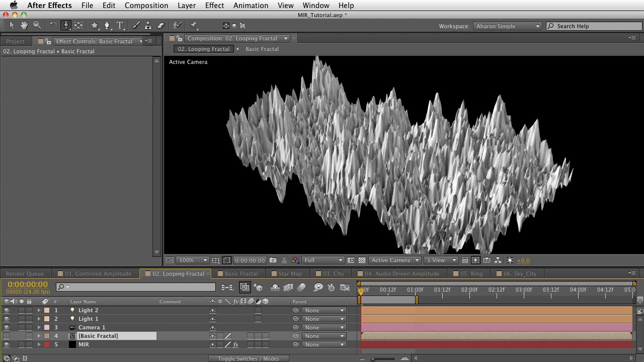644x362 pixels.
Task: Open the Animation menu
Action: tap(251, 6)
